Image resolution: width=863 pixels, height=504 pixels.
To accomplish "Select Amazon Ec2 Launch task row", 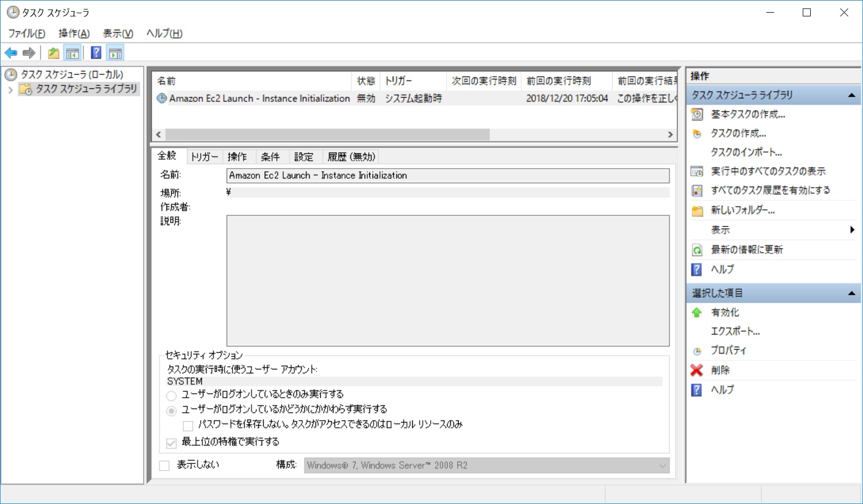I will [415, 98].
